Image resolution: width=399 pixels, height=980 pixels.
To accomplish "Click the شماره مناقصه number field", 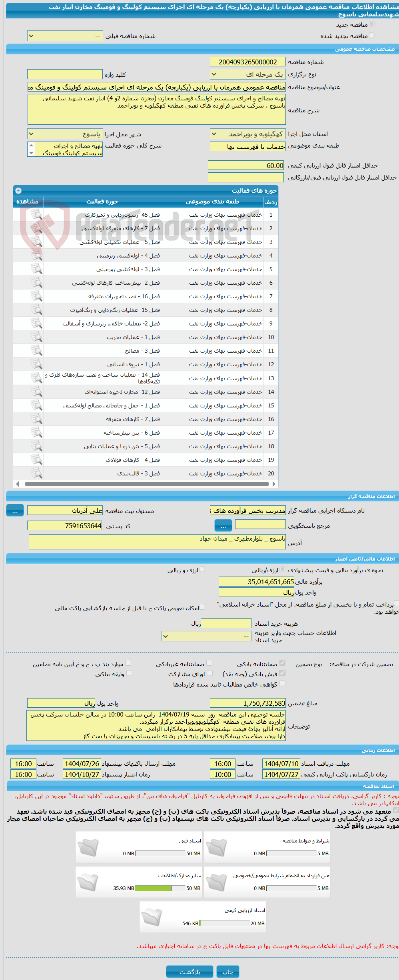I will click(x=248, y=62).
